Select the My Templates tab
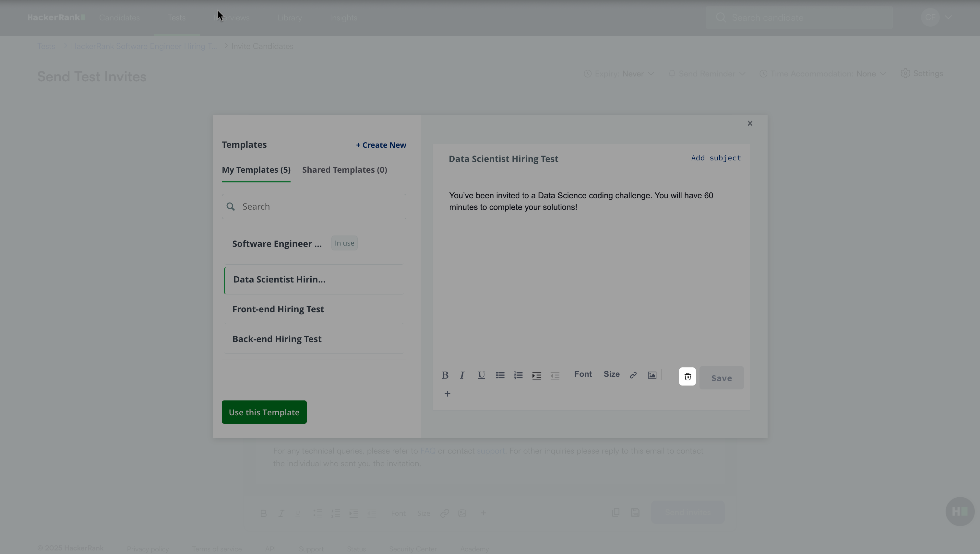The width and height of the screenshot is (980, 554). click(256, 170)
